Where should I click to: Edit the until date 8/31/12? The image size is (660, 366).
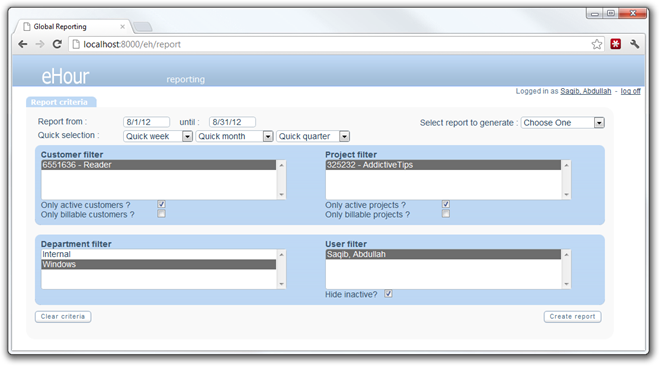pos(232,122)
